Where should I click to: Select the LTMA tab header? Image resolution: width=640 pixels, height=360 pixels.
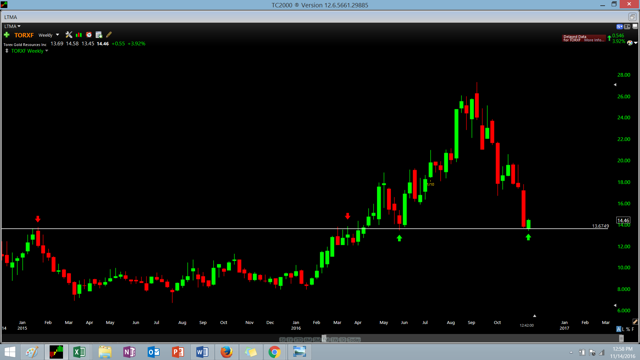click(11, 17)
